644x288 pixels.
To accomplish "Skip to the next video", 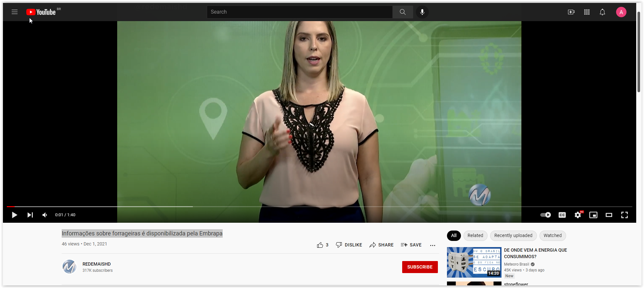I will pos(30,215).
